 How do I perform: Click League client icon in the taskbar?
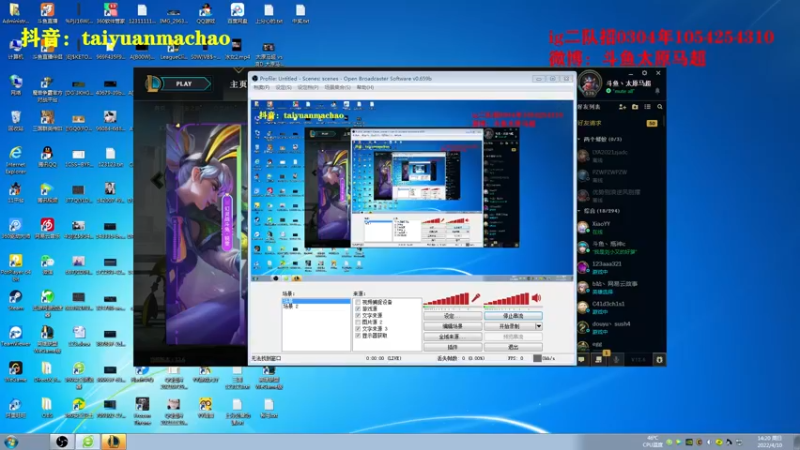tap(113, 442)
